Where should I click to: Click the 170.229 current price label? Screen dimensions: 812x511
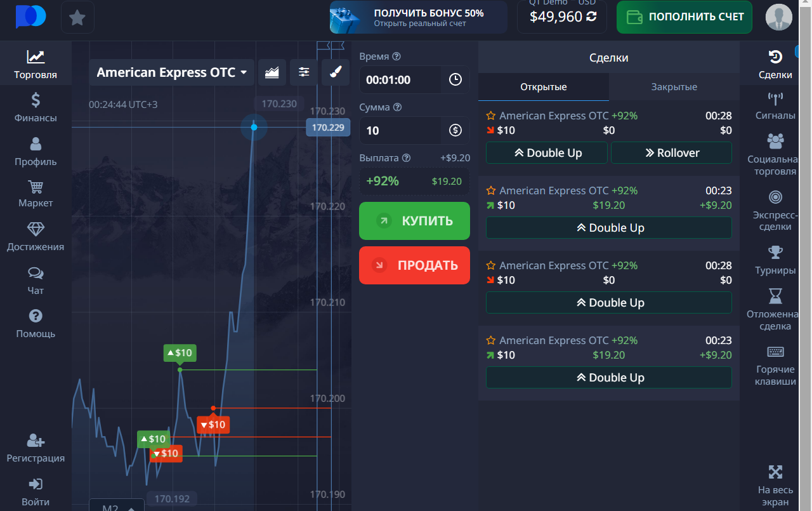pyautogui.click(x=328, y=128)
